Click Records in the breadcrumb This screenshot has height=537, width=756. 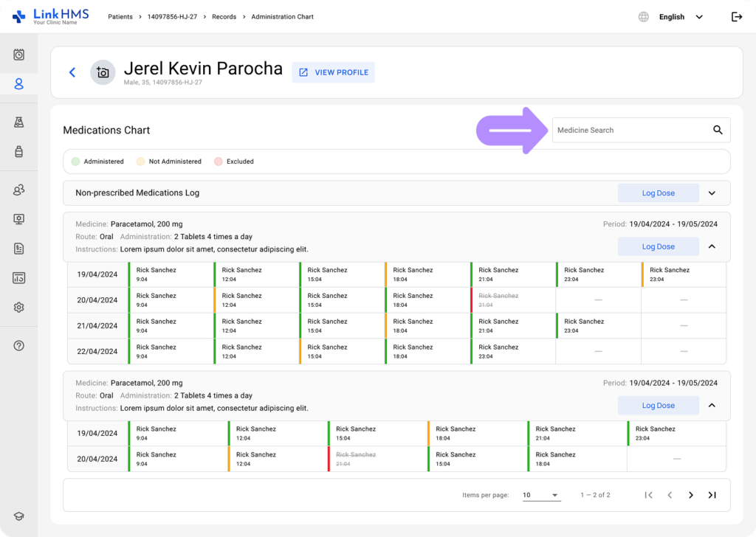224,17
